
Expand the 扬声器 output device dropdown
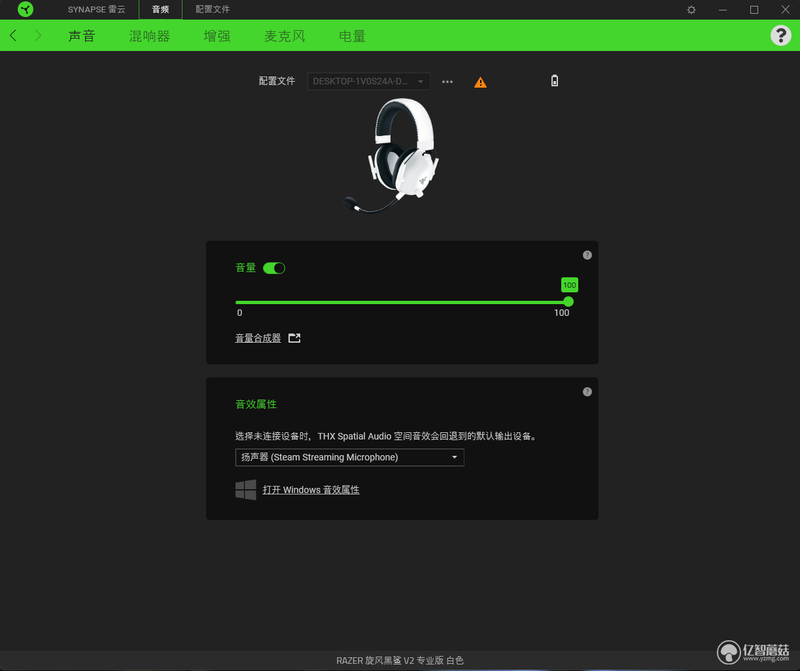[349, 457]
